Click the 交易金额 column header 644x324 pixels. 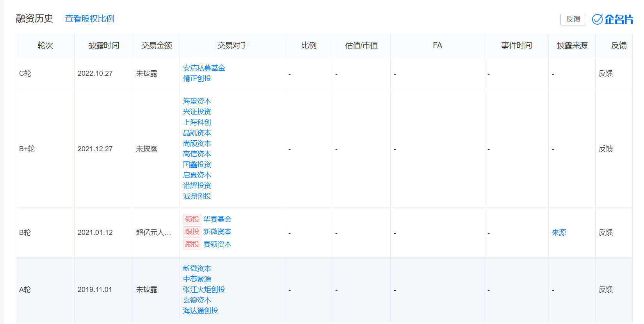click(x=157, y=46)
